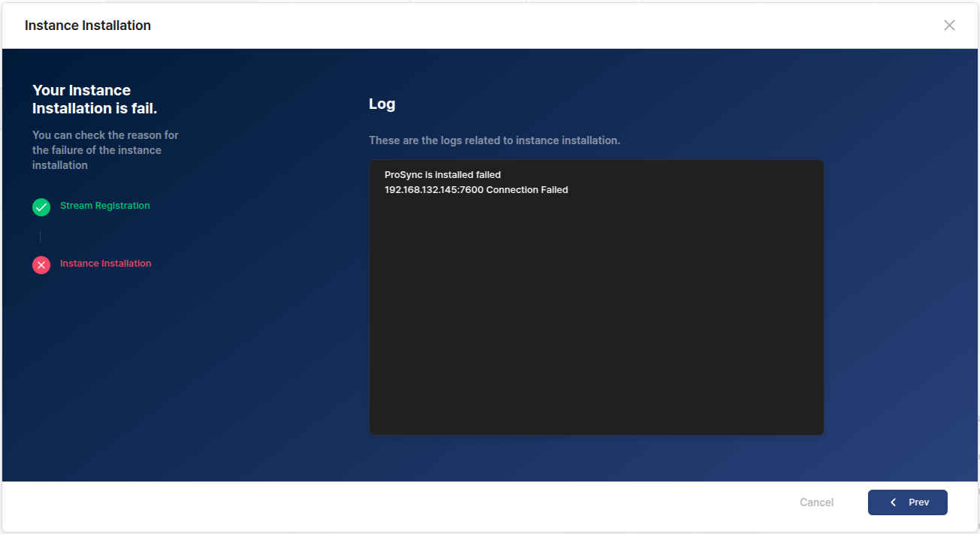The height and width of the screenshot is (534, 980).
Task: Click the dotted connector between steps
Action: click(41, 236)
